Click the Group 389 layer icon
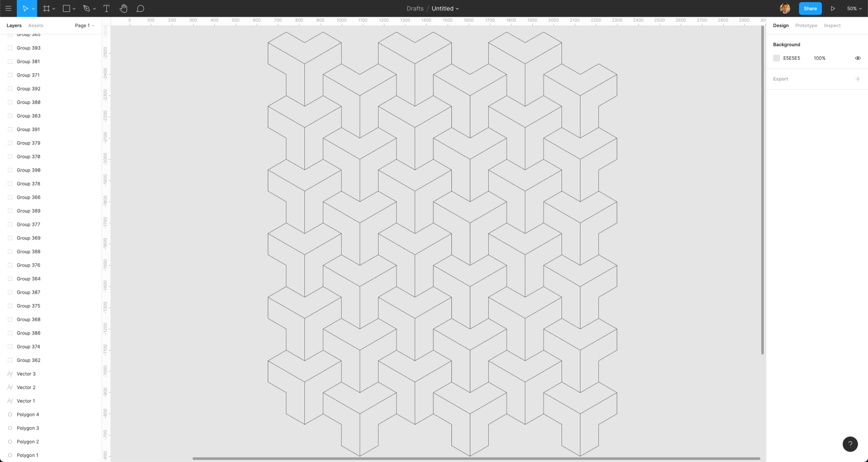Image resolution: width=868 pixels, height=462 pixels. pos(10,211)
